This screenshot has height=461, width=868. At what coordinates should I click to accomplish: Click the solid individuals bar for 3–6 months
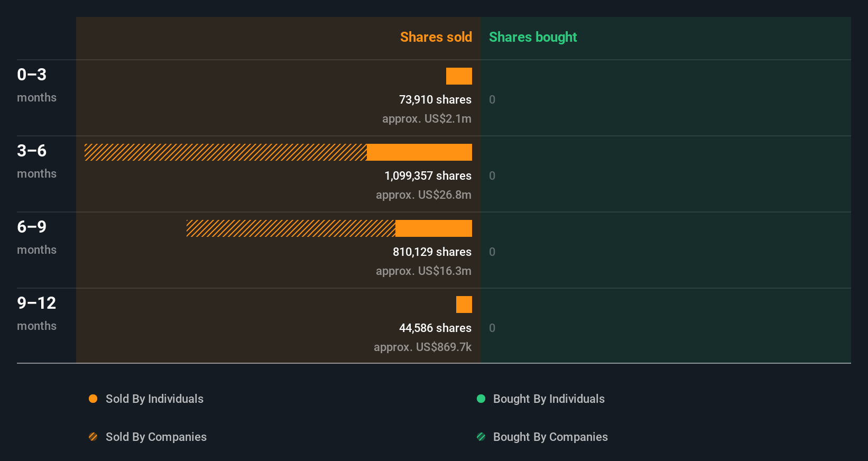(x=419, y=152)
